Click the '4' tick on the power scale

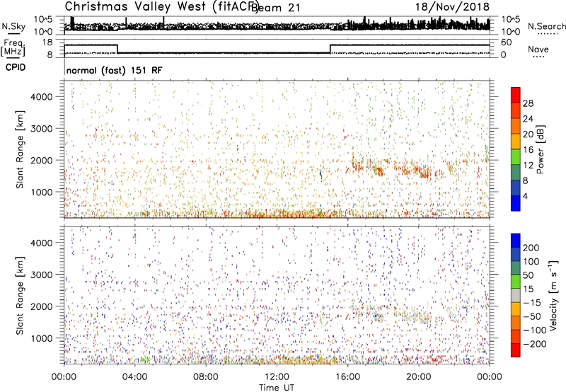tap(525, 196)
